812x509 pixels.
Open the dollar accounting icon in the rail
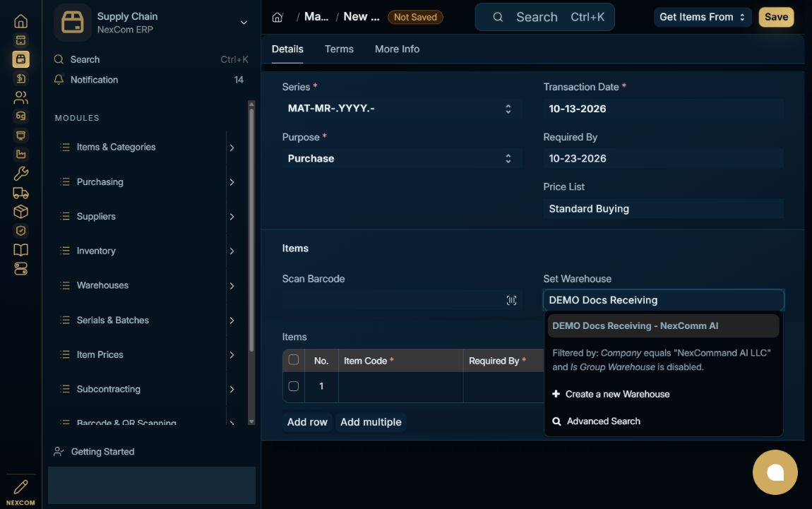[20, 78]
